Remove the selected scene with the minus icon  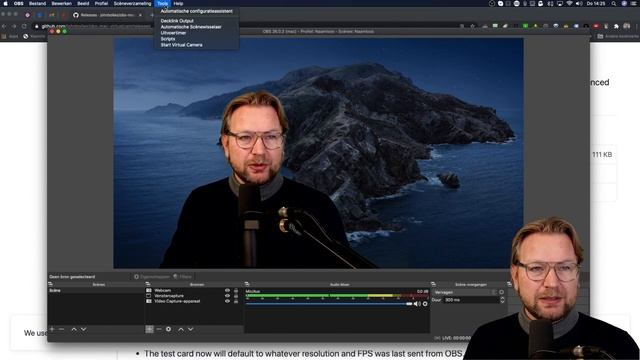62,329
